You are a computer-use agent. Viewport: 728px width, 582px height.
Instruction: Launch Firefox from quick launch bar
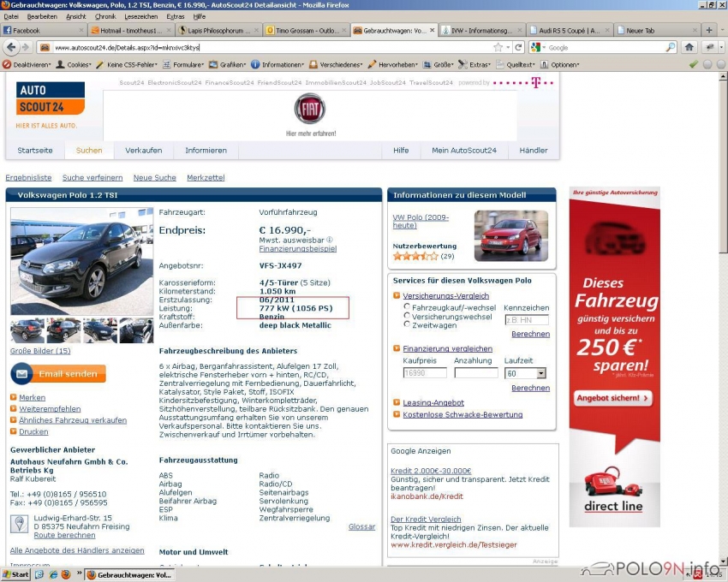coord(66,574)
